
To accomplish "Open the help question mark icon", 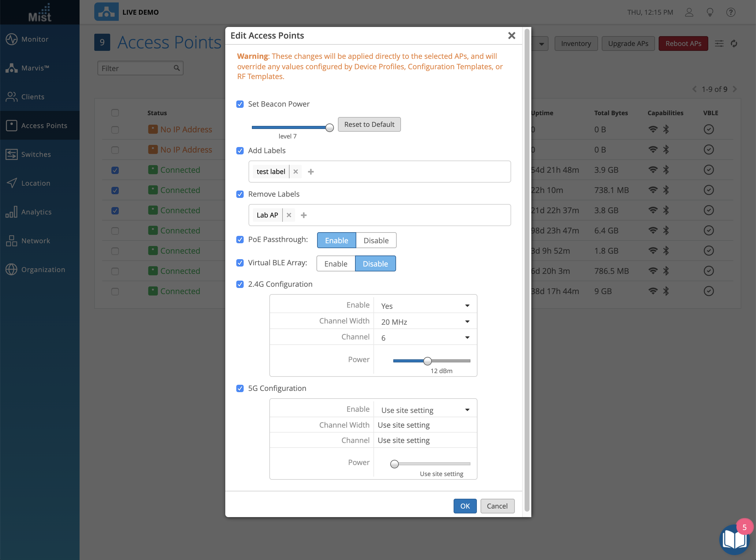I will (731, 13).
